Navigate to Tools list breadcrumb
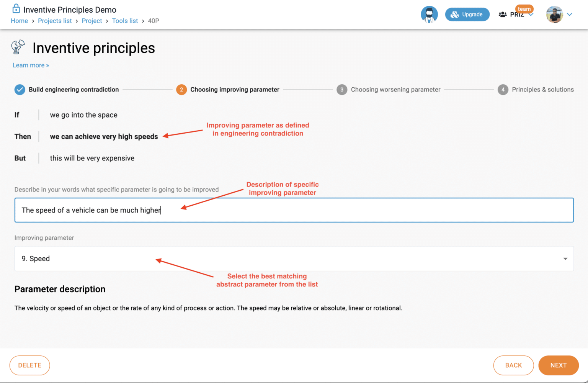The height and width of the screenshot is (383, 588). pos(125,21)
